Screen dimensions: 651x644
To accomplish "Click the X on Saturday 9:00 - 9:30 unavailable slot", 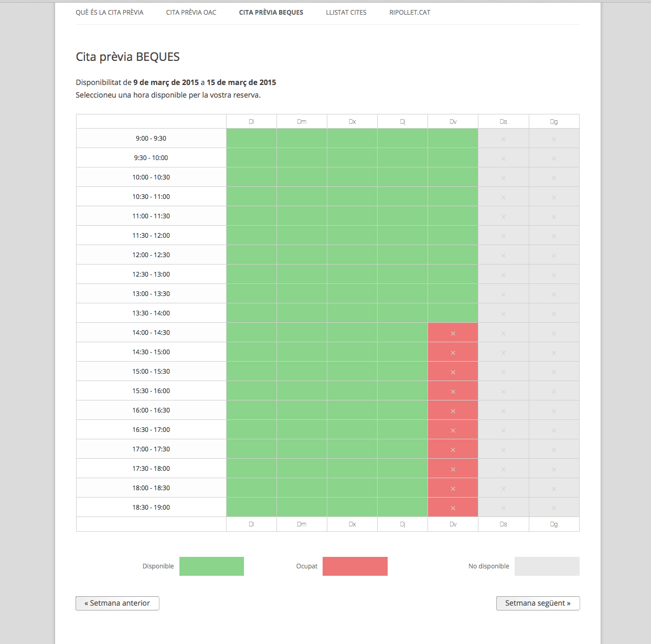I will pos(503,139).
